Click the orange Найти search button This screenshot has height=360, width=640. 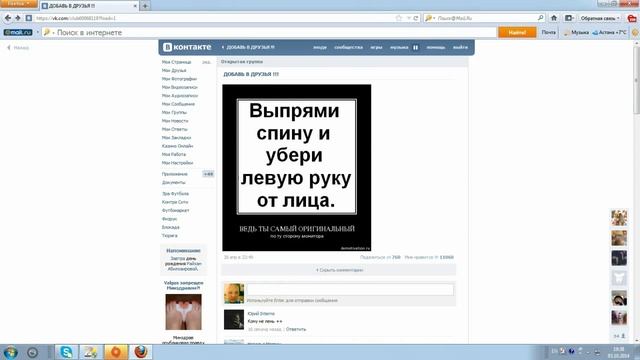pyautogui.click(x=517, y=32)
